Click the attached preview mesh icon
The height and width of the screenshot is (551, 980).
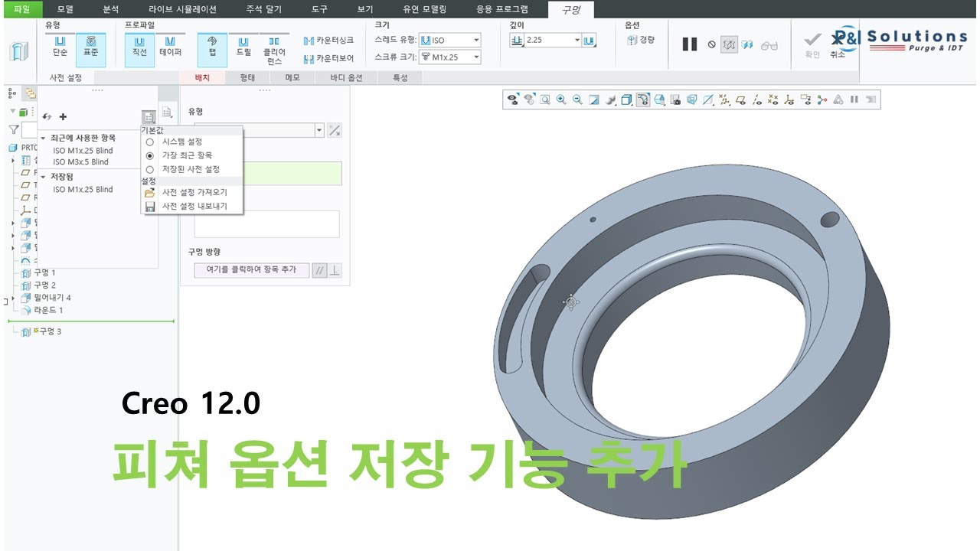click(x=729, y=44)
